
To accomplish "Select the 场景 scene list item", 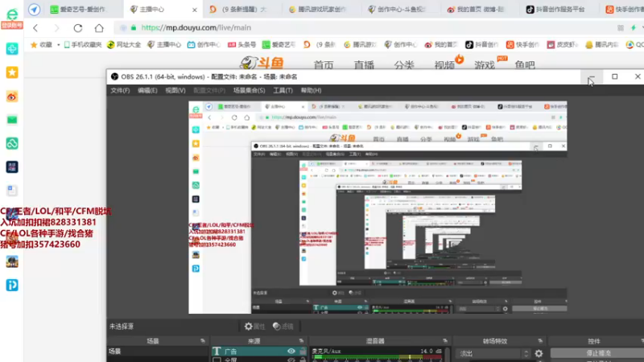I will tap(158, 352).
